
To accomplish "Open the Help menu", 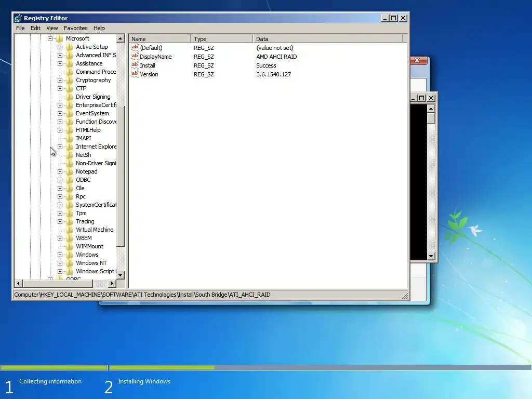I will (99, 28).
